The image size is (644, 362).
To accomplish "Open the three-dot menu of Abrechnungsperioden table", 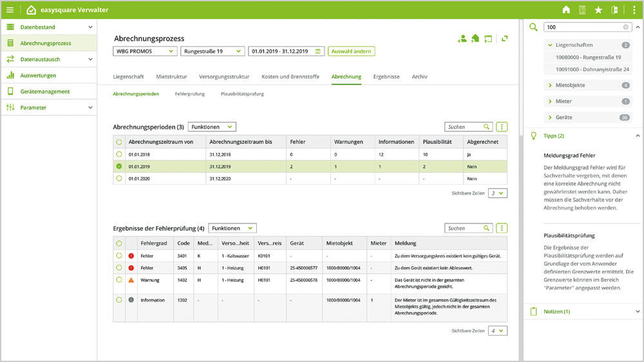I will (x=502, y=127).
